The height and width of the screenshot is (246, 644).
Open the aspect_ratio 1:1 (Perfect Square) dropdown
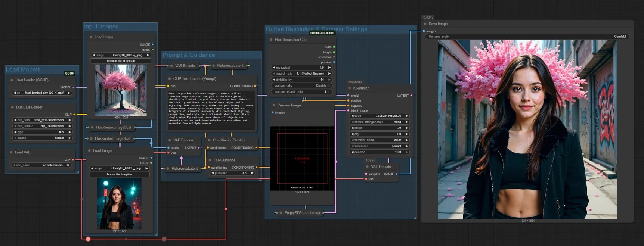(x=301, y=74)
